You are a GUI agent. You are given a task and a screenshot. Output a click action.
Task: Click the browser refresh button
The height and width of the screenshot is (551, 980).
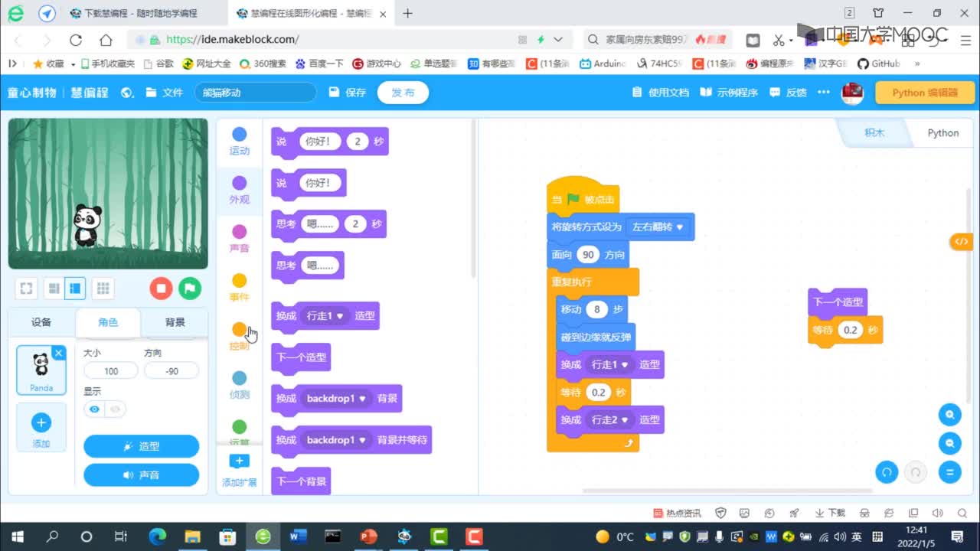tap(76, 40)
